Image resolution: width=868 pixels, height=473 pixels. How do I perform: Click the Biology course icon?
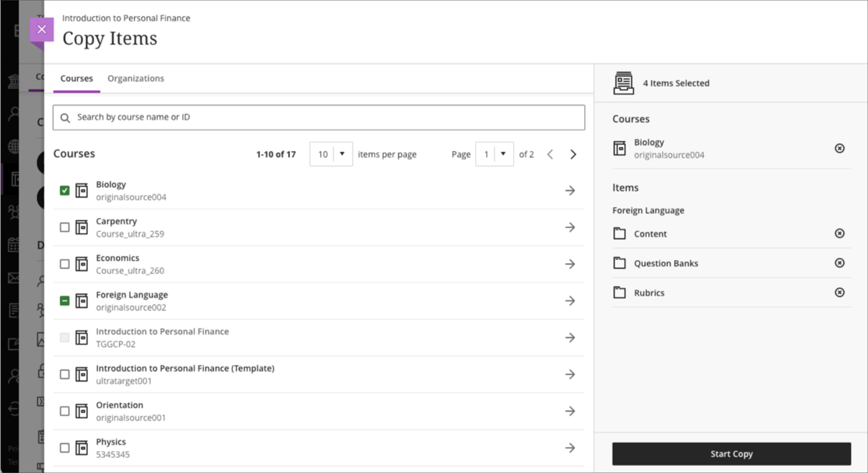click(81, 191)
